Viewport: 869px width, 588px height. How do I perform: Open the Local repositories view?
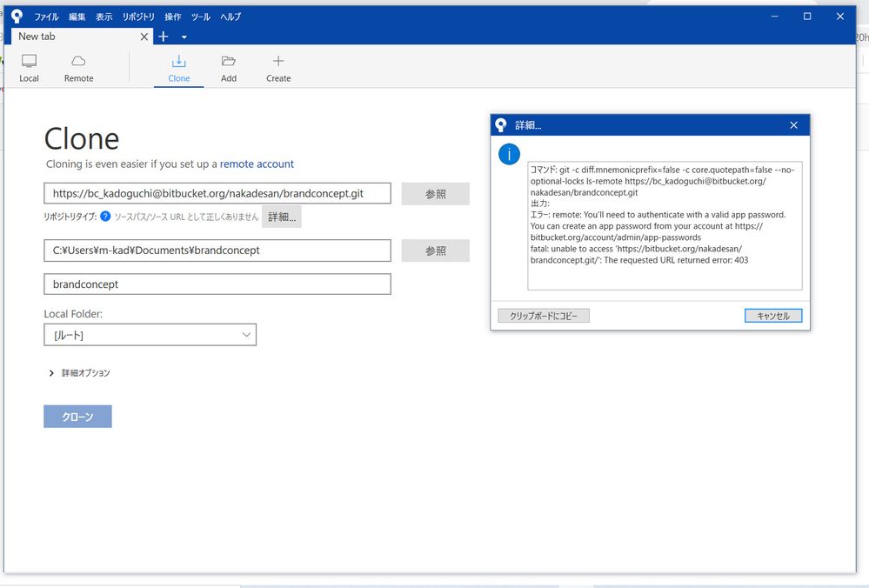click(29, 68)
